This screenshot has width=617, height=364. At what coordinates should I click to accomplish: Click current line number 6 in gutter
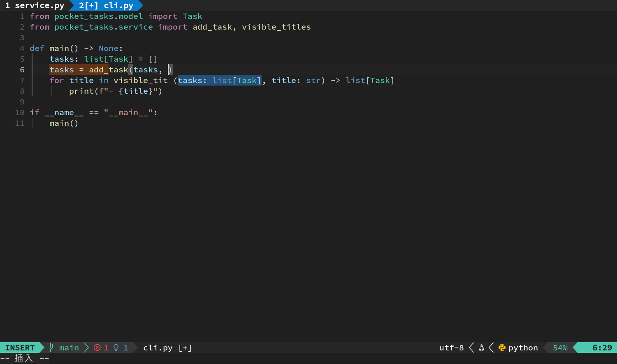coord(22,70)
